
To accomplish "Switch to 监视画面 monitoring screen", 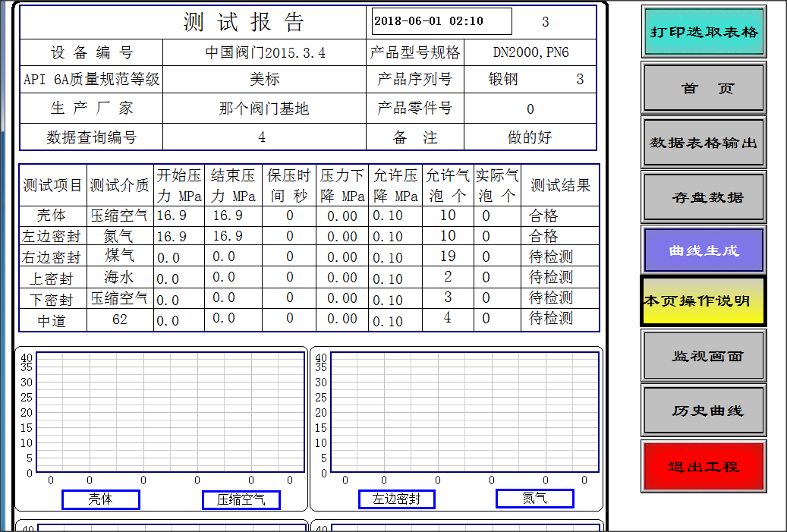I will pos(703,357).
